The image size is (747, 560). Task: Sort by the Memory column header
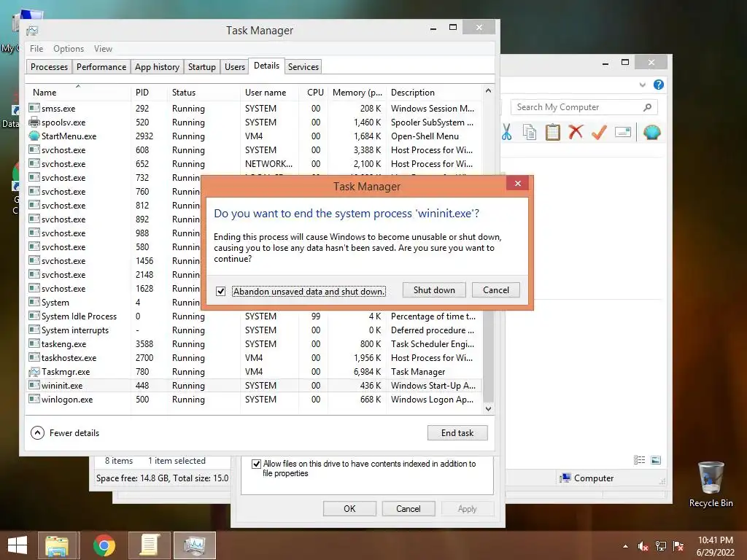[357, 93]
